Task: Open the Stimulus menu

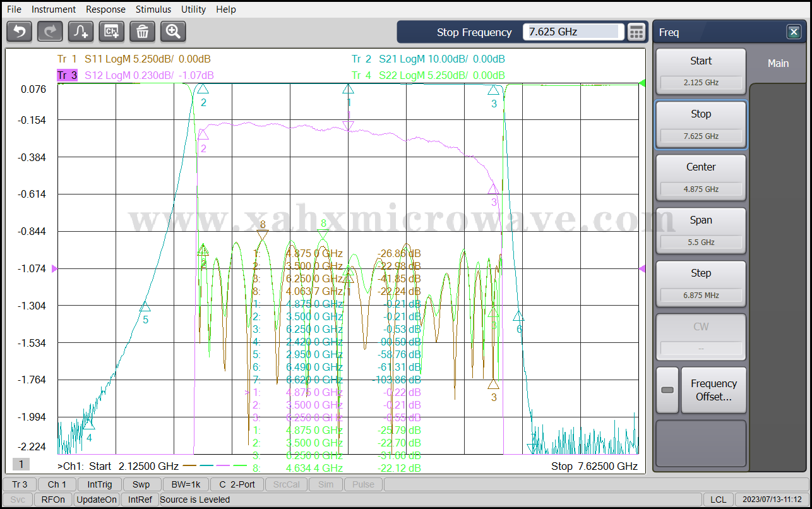Action: coord(153,9)
